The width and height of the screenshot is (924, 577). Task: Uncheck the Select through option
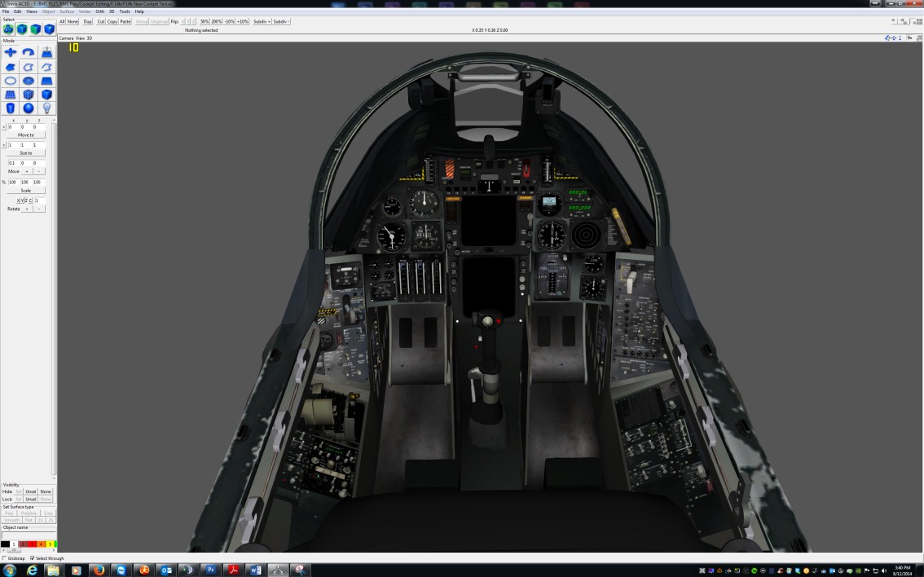32,558
